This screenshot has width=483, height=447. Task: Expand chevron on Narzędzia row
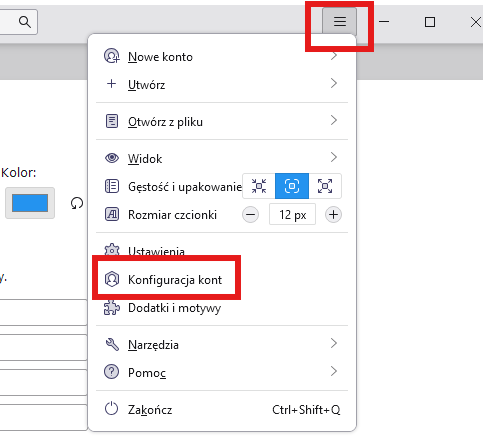[334, 343]
